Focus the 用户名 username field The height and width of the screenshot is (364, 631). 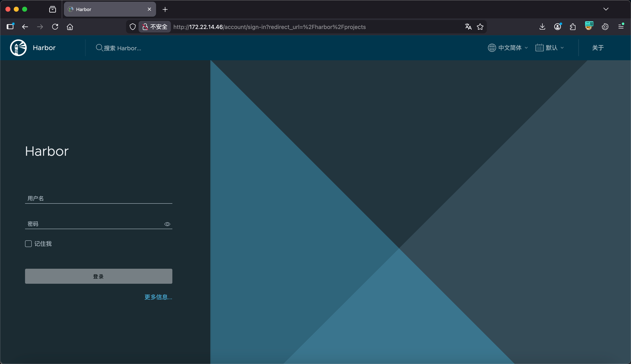(98, 198)
